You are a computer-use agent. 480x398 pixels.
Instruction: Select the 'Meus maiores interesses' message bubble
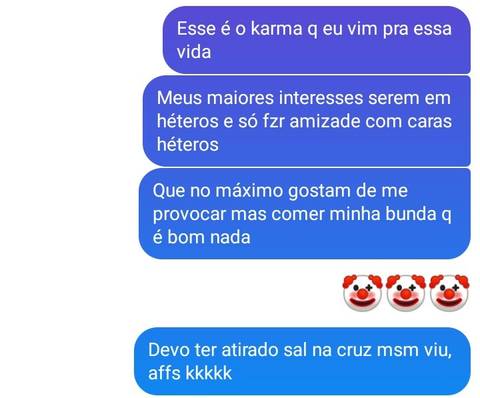[x=306, y=121]
